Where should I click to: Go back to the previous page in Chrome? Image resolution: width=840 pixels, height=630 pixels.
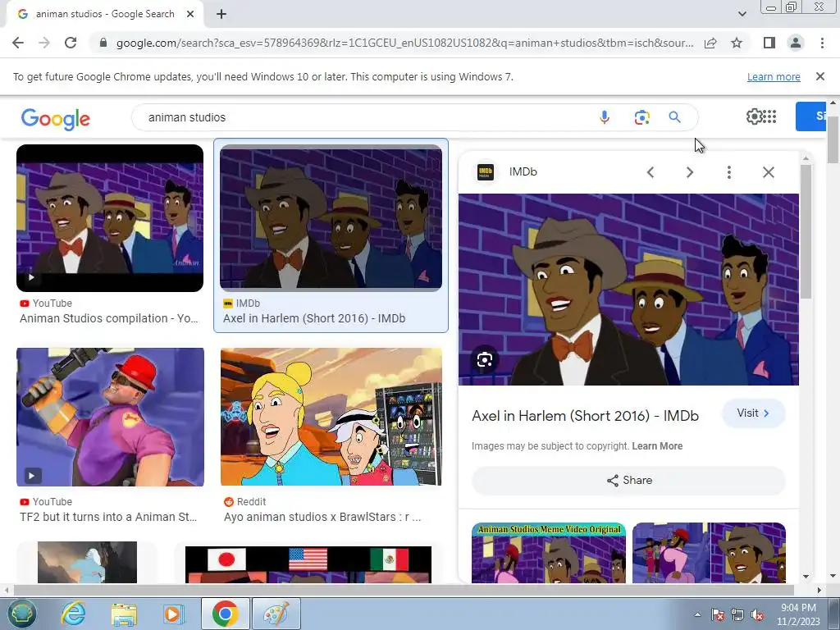point(18,43)
